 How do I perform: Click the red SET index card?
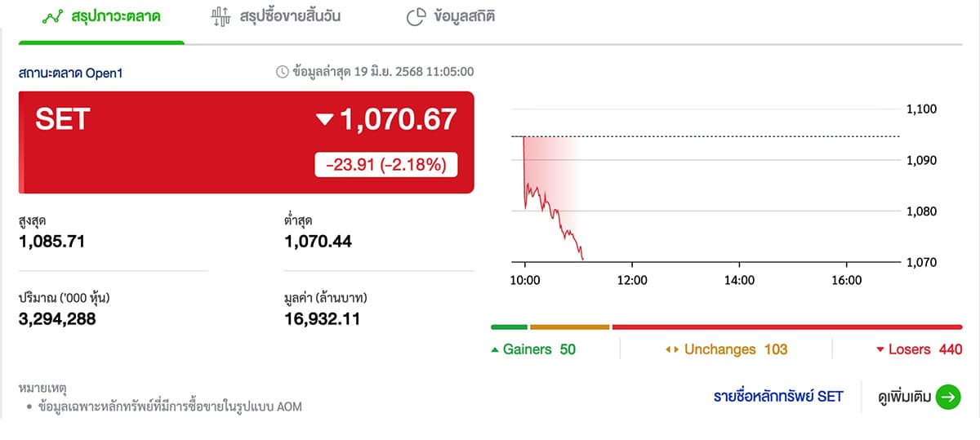tap(246, 142)
